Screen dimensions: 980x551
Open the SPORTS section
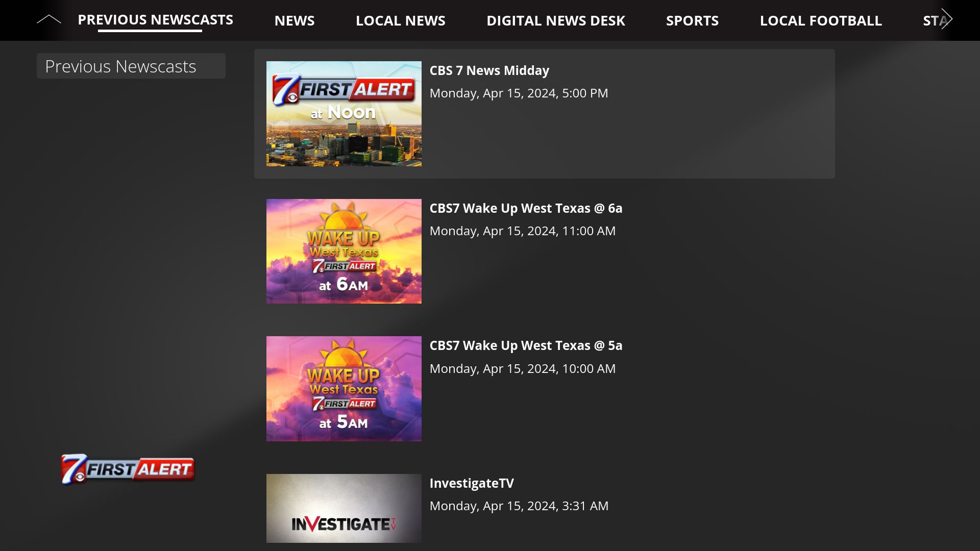point(692,20)
